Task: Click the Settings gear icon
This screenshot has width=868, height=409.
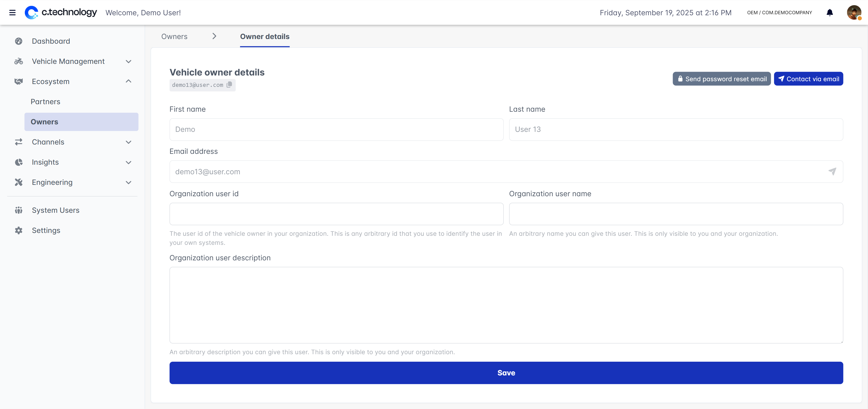Action: (x=19, y=230)
